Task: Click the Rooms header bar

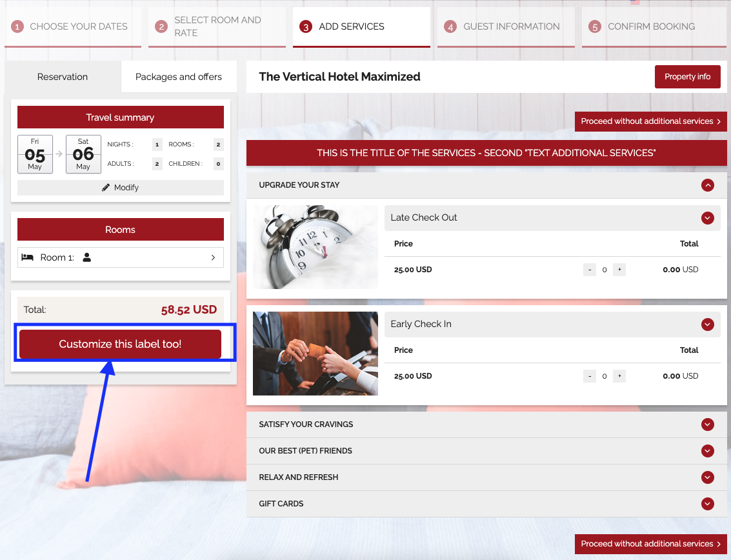Action: (120, 230)
